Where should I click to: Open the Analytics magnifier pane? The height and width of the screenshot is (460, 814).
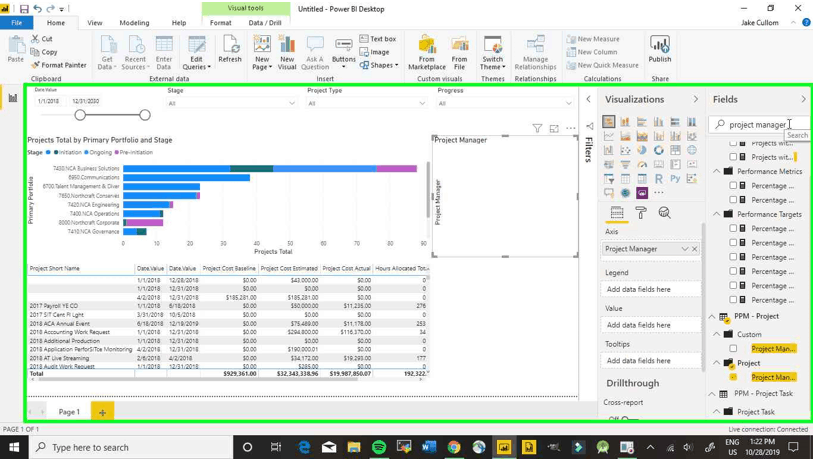(x=664, y=212)
